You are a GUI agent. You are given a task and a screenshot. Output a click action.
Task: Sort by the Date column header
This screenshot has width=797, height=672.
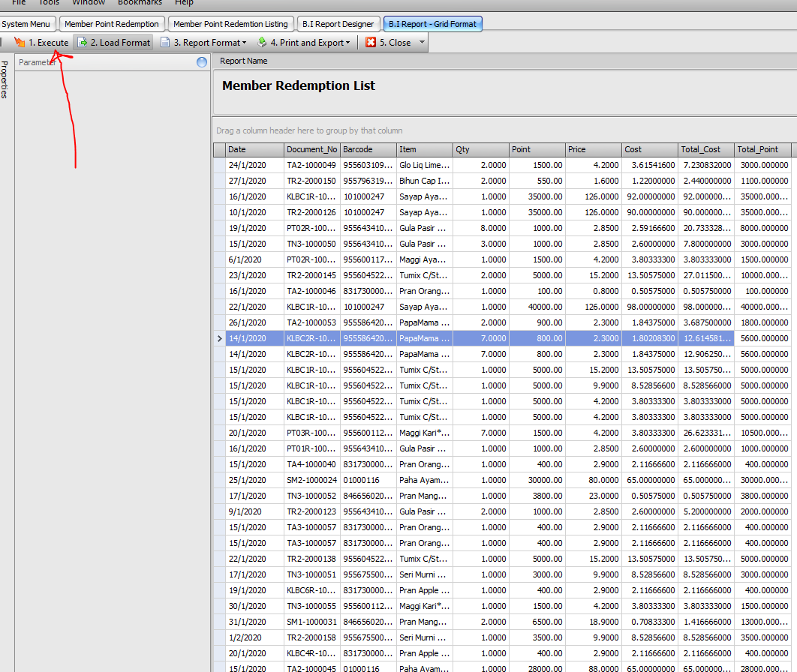tap(254, 149)
